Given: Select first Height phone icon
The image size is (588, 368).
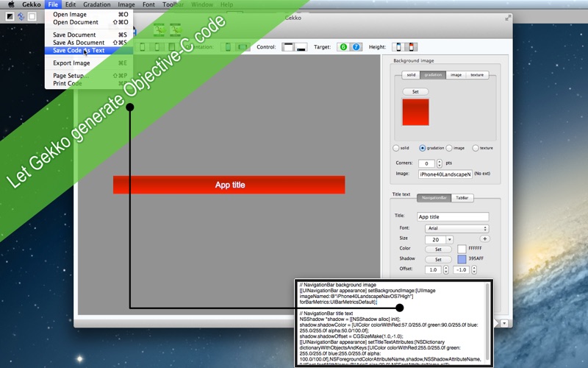Looking at the screenshot, I should [x=398, y=47].
